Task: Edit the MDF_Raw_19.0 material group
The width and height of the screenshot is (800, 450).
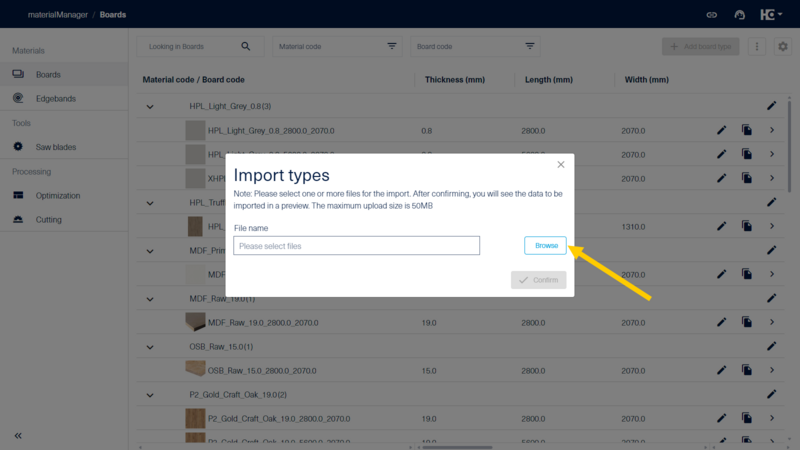Action: (771, 297)
